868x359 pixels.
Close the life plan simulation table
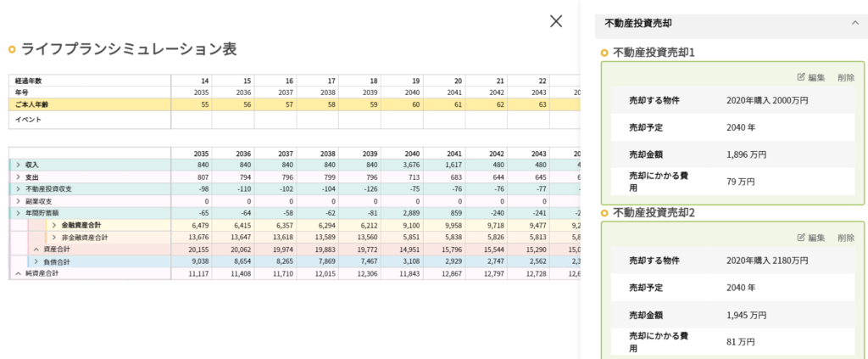556,21
